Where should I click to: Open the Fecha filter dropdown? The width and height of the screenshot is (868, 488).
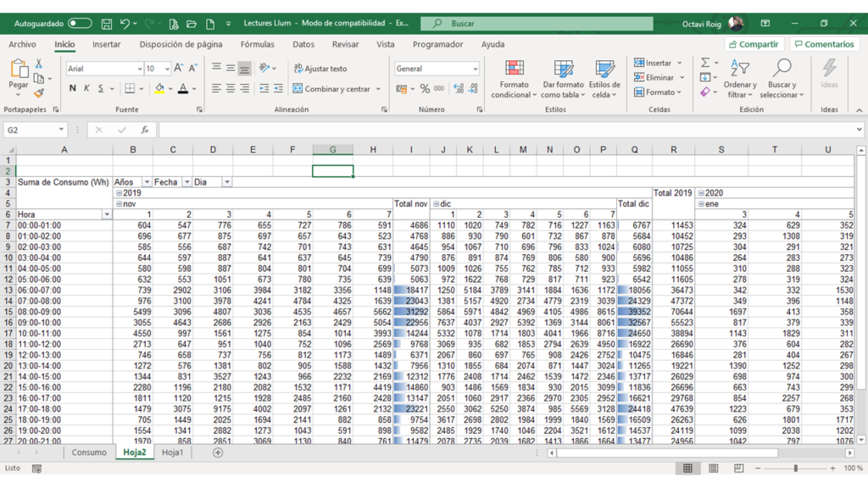tap(186, 182)
